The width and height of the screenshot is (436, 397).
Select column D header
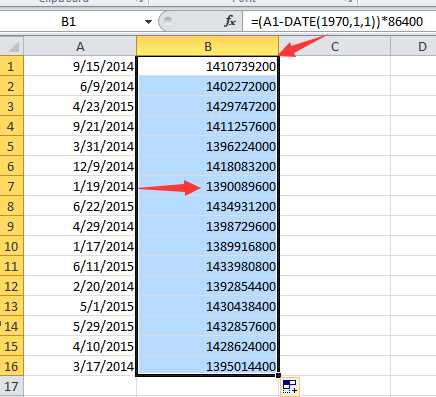413,46
